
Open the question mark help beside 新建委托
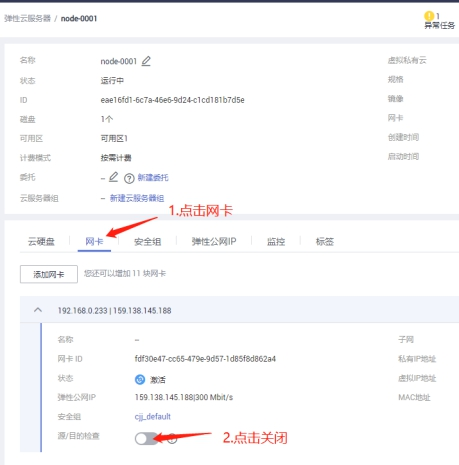click(x=129, y=179)
